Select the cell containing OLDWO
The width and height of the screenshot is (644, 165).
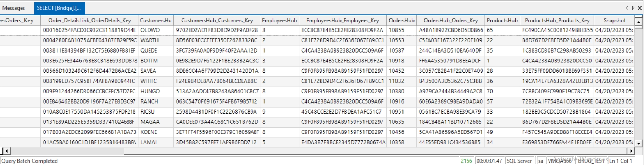156,30
